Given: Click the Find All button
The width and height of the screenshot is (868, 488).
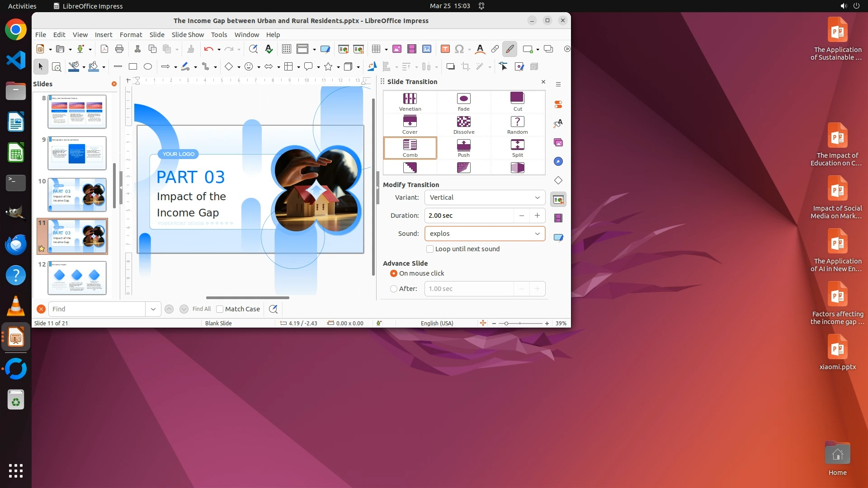Looking at the screenshot, I should click(x=201, y=309).
